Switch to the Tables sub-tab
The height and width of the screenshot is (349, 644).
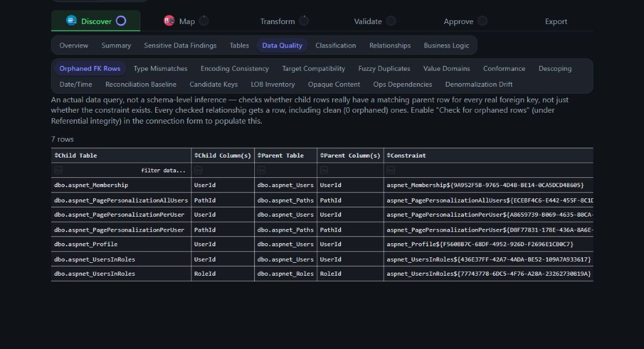point(239,45)
